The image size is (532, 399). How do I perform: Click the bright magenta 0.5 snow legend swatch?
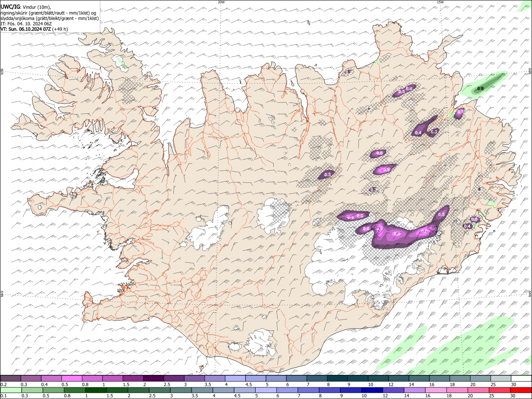[x=72, y=378]
